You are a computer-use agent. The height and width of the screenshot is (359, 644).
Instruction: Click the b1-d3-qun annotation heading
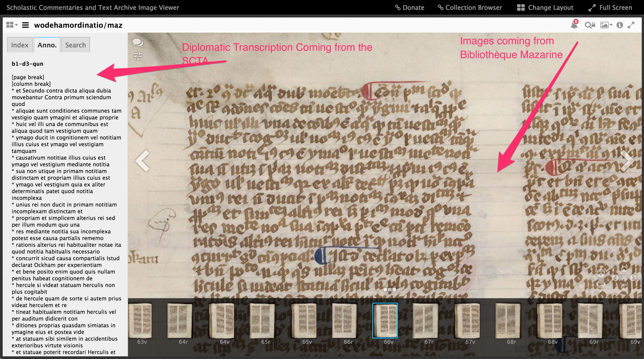pos(28,64)
